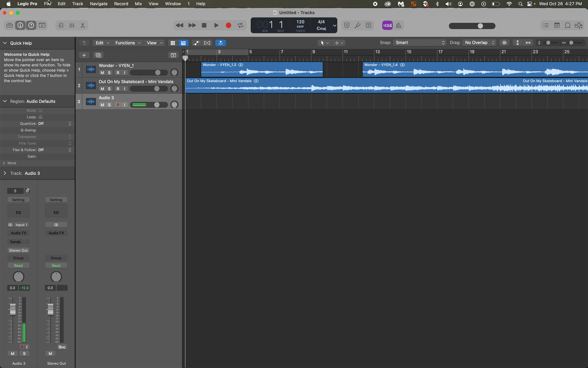Check the Loop checkbox in Region inspector
This screenshot has width=588, height=368.
point(41,117)
